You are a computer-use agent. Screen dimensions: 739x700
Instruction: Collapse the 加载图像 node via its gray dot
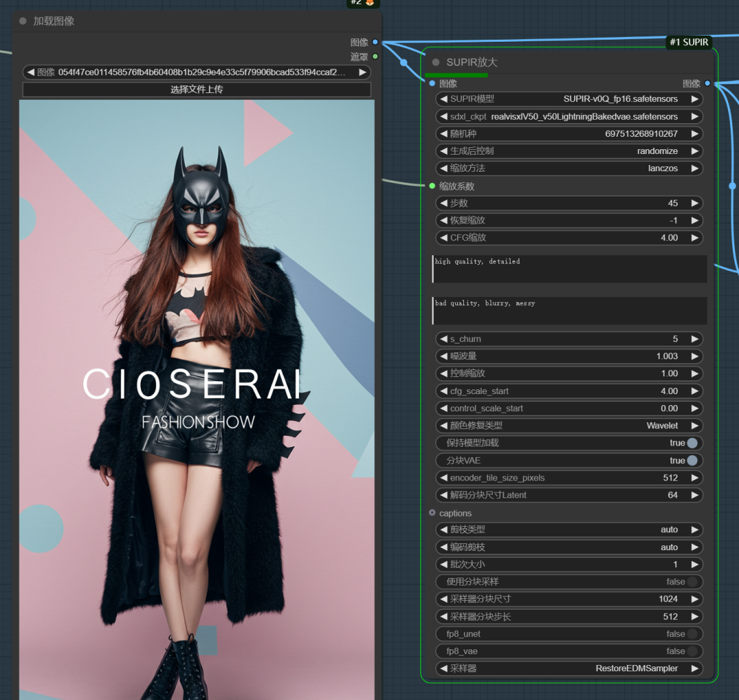pos(23,21)
